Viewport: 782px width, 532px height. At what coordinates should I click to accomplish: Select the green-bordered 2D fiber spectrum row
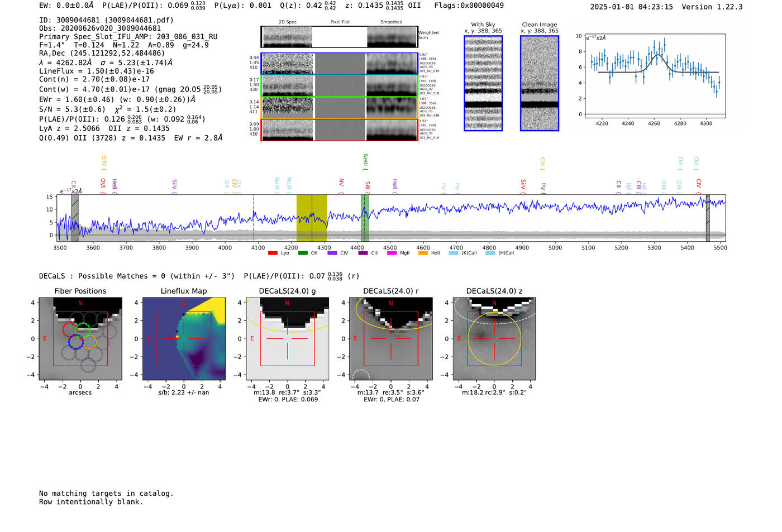(340, 86)
